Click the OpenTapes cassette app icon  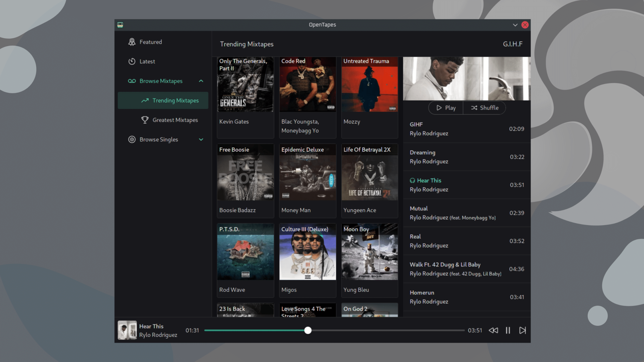coord(120,25)
